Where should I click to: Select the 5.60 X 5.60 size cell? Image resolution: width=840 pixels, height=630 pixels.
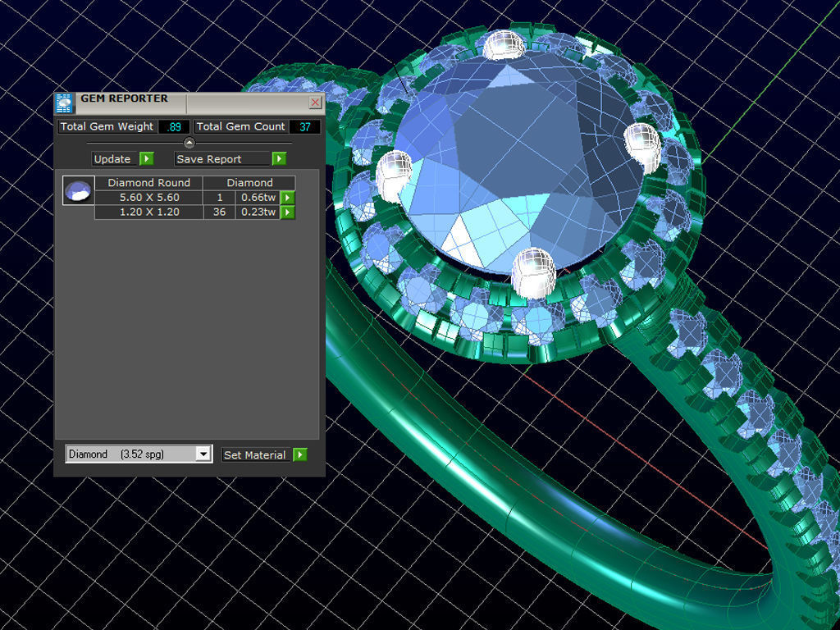[149, 198]
